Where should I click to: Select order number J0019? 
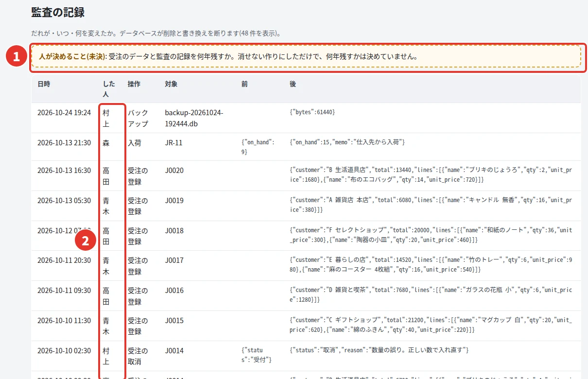tap(174, 201)
